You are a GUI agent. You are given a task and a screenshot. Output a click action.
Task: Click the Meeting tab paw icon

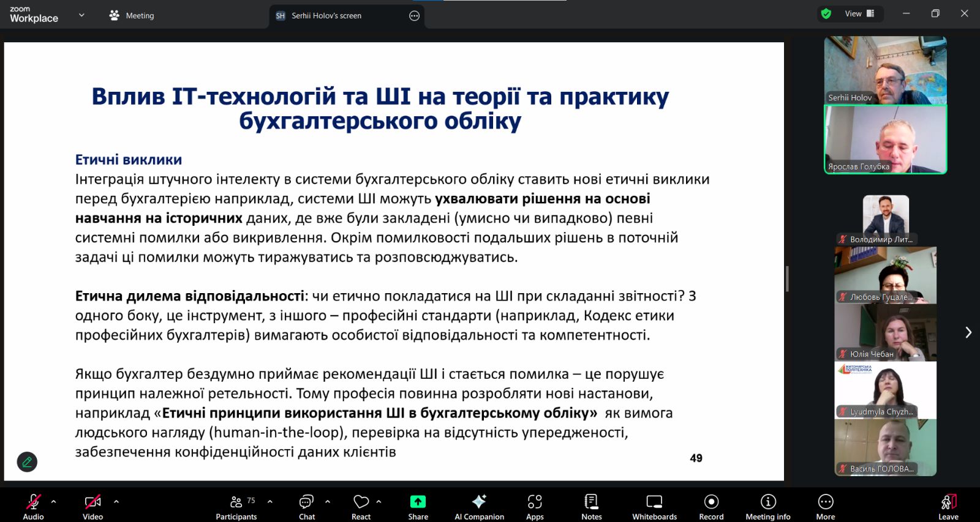coord(114,15)
